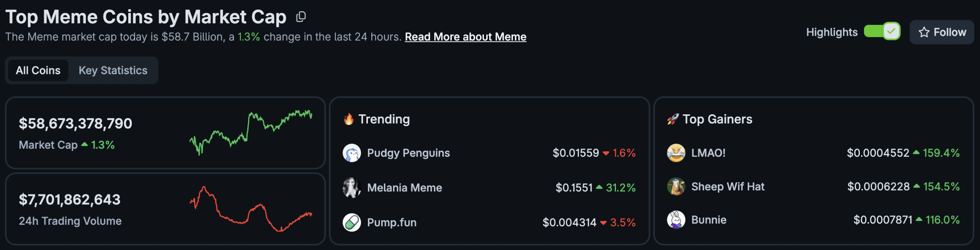This screenshot has height=250, width=980.
Task: Open the Read More about Meme link
Action: tap(465, 37)
